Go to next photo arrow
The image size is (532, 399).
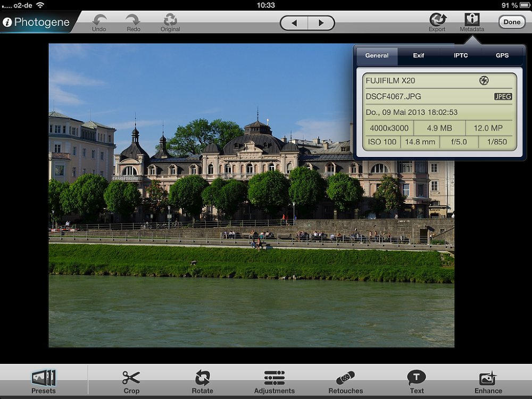[321, 23]
